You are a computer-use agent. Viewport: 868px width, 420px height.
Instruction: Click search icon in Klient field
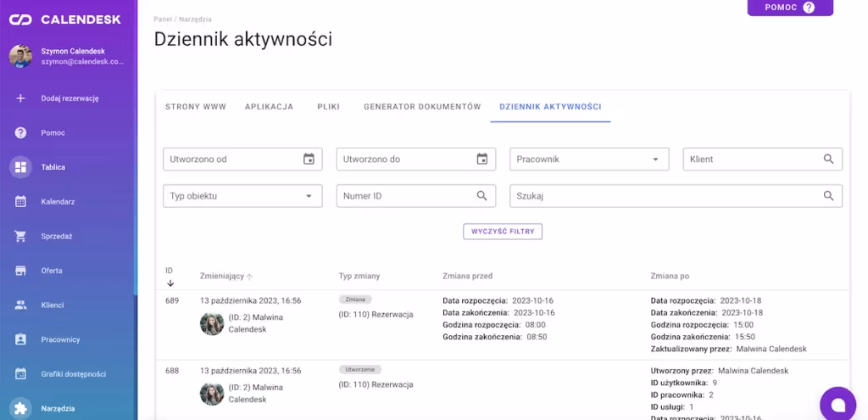(x=828, y=159)
